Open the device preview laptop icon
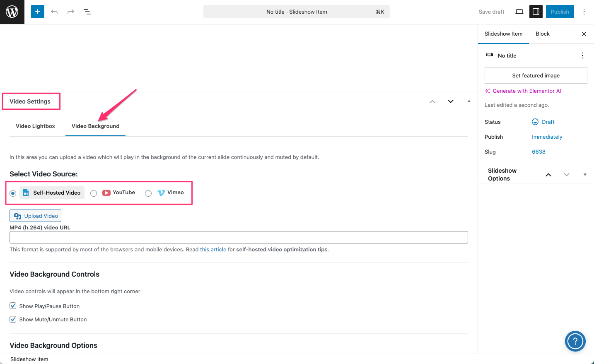The height and width of the screenshot is (364, 594). coord(519,12)
